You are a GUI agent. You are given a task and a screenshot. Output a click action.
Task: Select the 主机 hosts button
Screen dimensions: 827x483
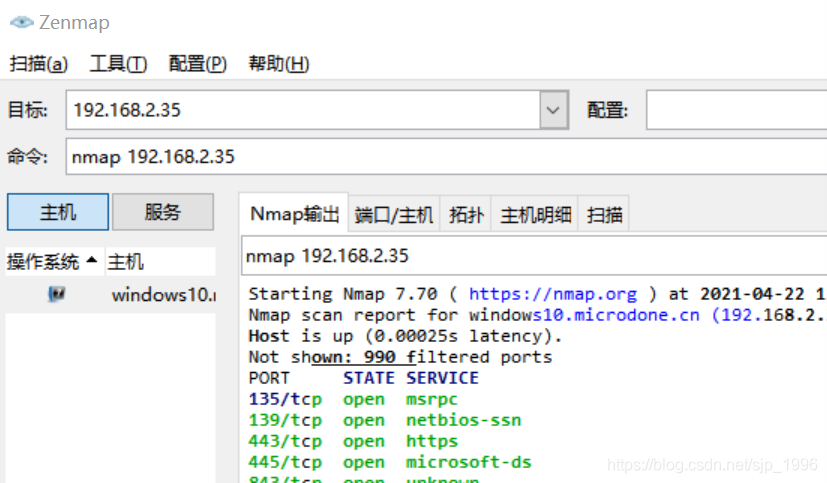tap(57, 212)
